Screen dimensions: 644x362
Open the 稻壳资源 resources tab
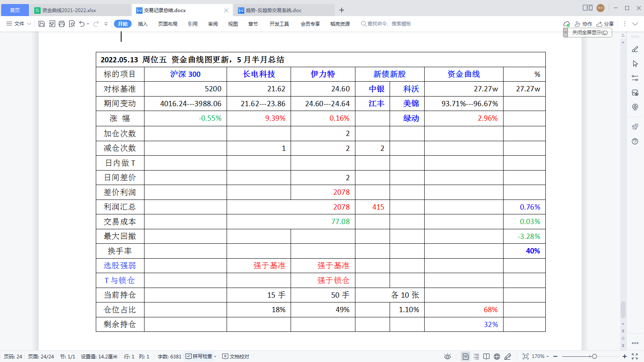point(340,24)
